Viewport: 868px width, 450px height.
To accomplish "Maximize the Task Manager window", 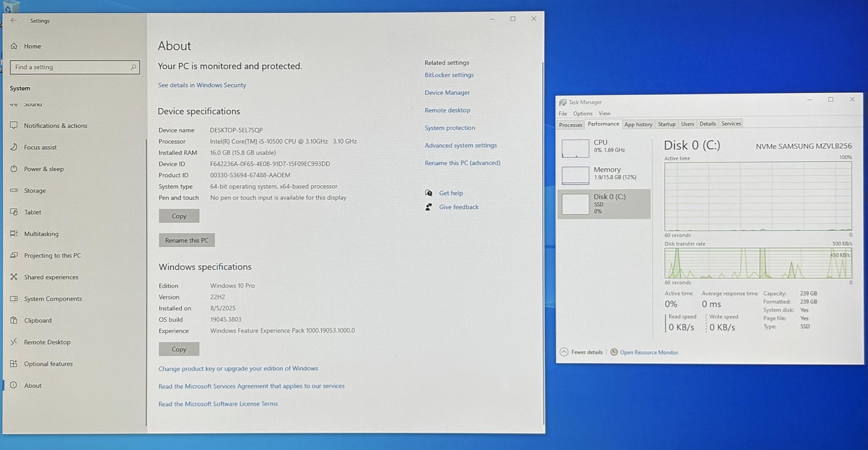I will pyautogui.click(x=830, y=100).
